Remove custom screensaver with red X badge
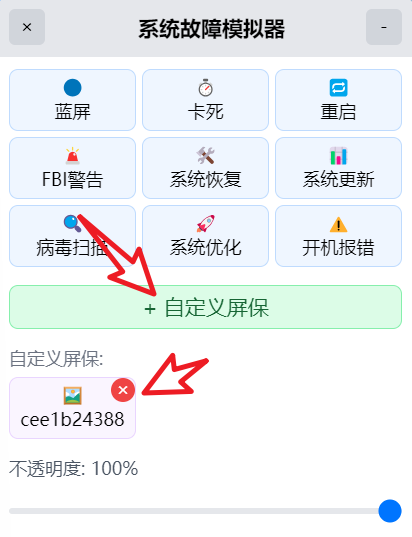Image resolution: width=412 pixels, height=537 pixels. click(123, 390)
